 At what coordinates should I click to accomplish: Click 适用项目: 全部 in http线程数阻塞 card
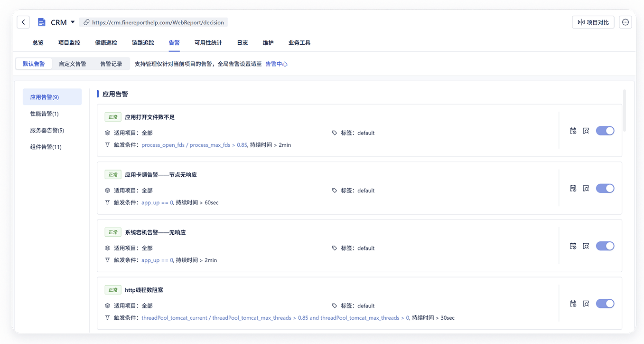point(133,306)
